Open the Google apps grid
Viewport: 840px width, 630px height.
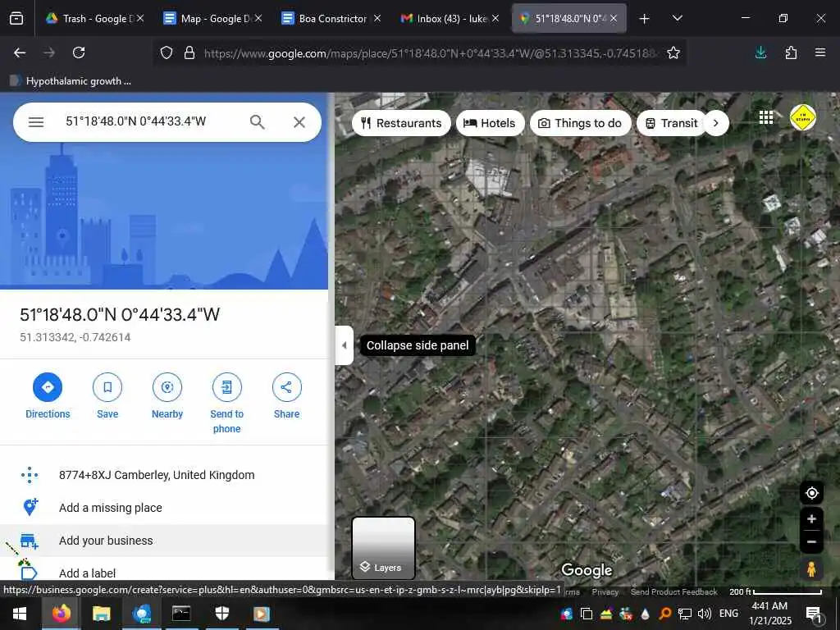tap(766, 117)
